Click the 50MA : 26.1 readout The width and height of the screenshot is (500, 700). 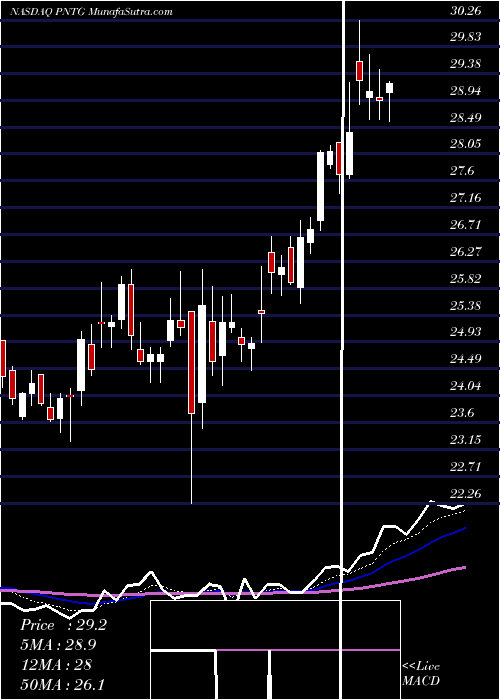62,684
